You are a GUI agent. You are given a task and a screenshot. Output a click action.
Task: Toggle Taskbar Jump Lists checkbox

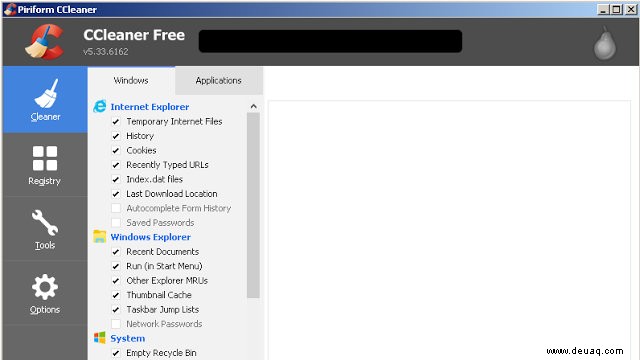point(116,310)
